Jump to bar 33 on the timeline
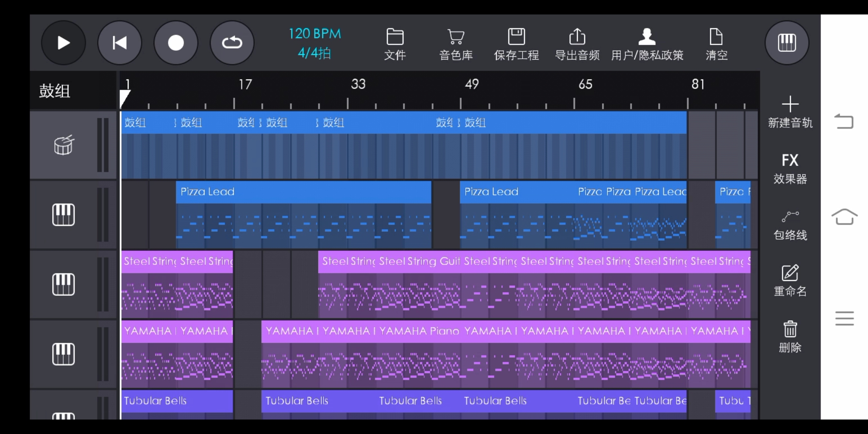This screenshot has height=434, width=868. [x=358, y=84]
